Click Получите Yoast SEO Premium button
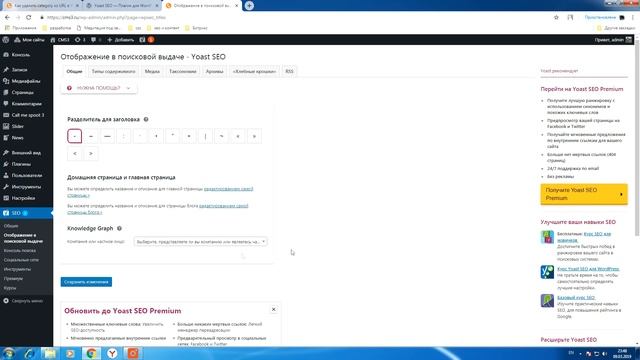Screen dimensions: 640x360 [584, 194]
